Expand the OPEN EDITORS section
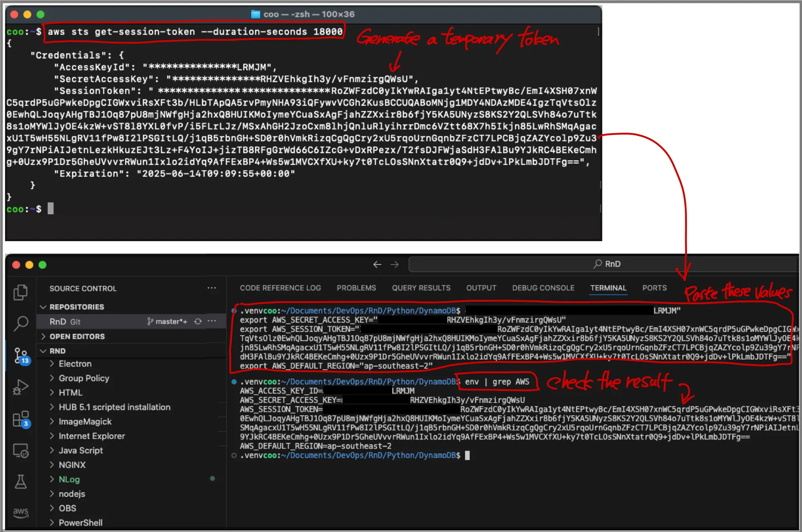Screen dimensions: 802x532 click(43, 337)
